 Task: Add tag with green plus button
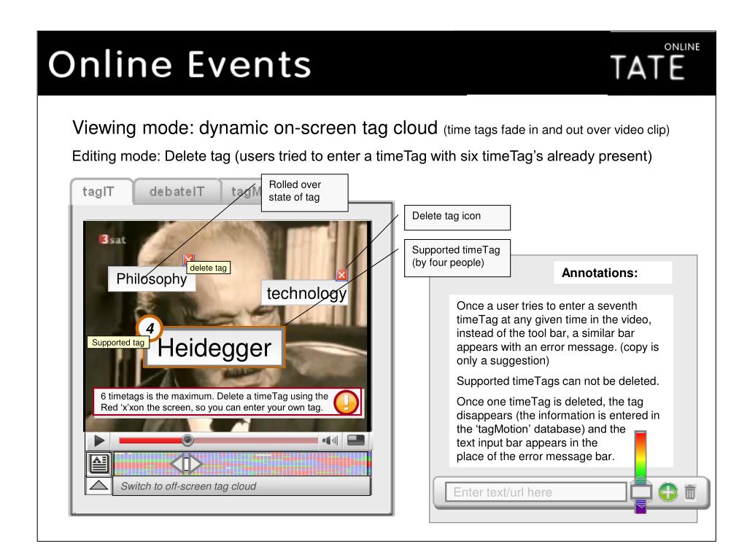click(x=668, y=492)
